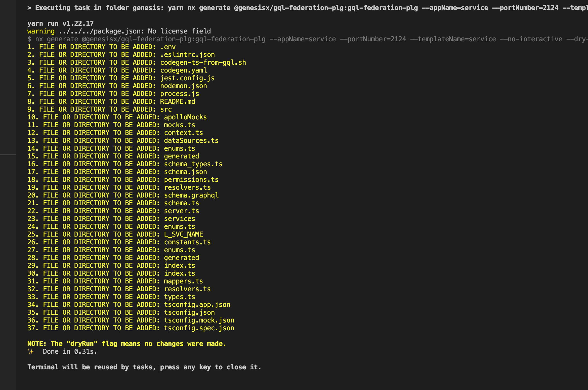The height and width of the screenshot is (390, 588).
Task: Click 'context.ts' file name
Action: [184, 133]
